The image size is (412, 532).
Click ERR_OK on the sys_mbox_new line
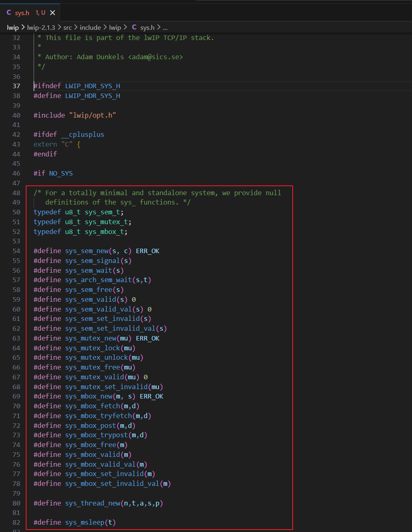pyautogui.click(x=151, y=396)
